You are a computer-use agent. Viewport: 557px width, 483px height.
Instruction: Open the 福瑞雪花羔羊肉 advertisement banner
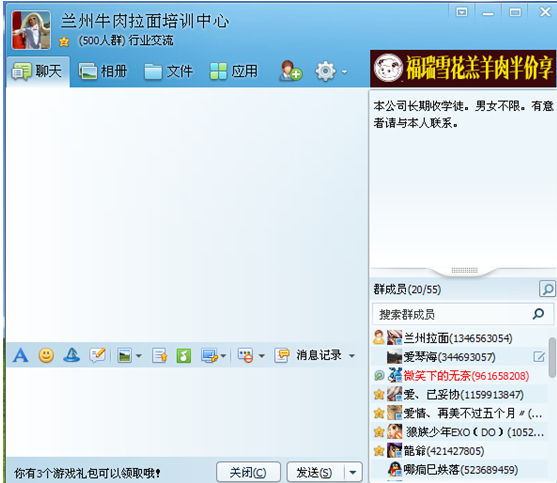463,68
